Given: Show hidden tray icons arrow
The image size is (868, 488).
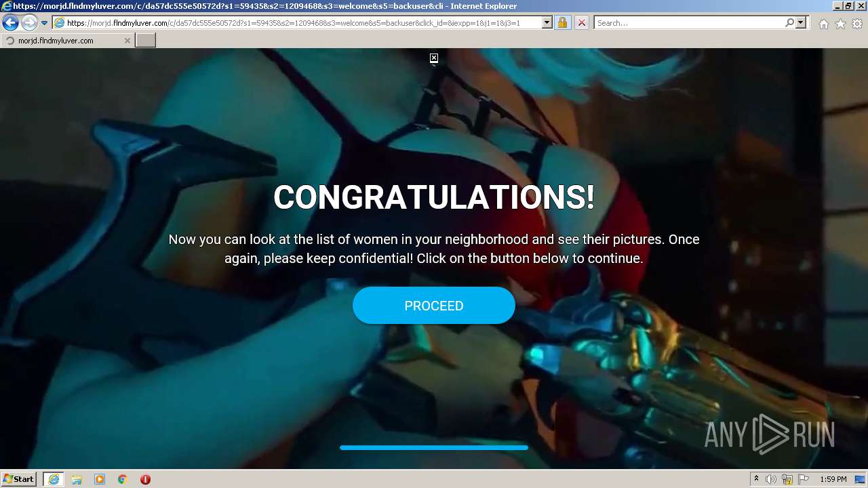Looking at the screenshot, I should click(x=756, y=479).
